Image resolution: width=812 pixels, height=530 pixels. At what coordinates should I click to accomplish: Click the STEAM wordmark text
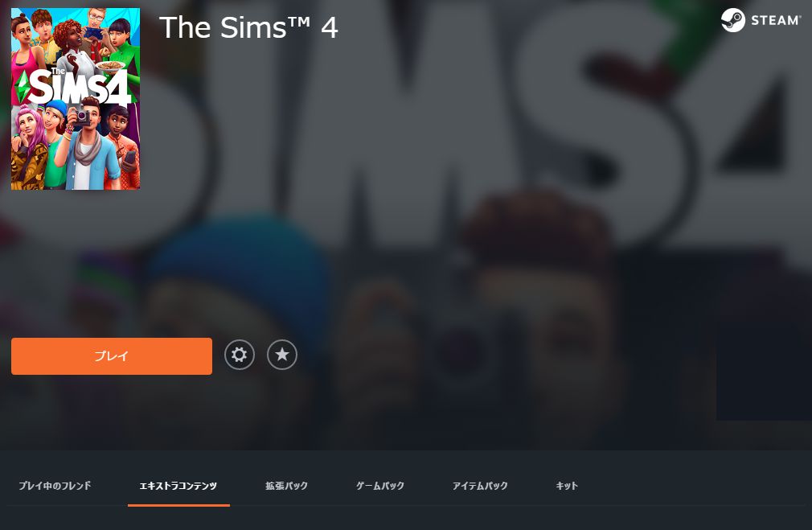(776, 20)
